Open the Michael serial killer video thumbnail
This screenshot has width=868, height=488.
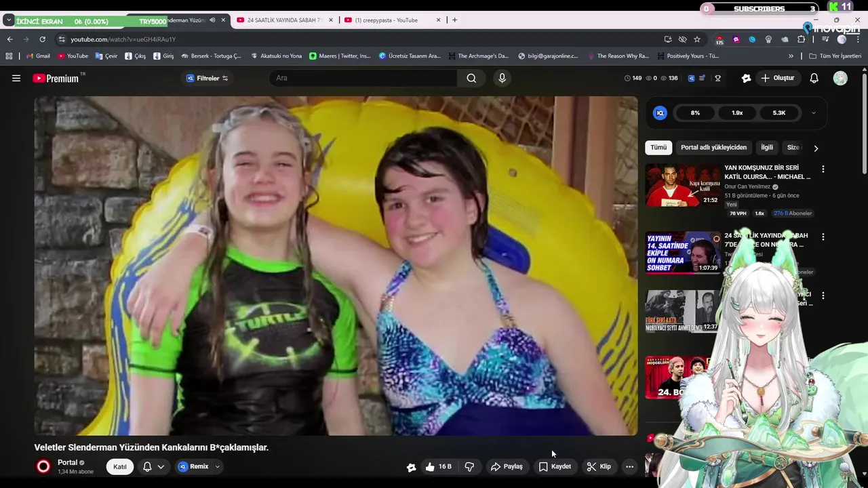(x=682, y=185)
